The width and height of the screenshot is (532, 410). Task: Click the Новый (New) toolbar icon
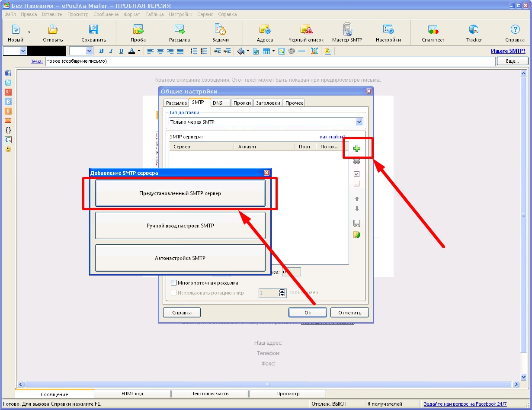(x=16, y=30)
